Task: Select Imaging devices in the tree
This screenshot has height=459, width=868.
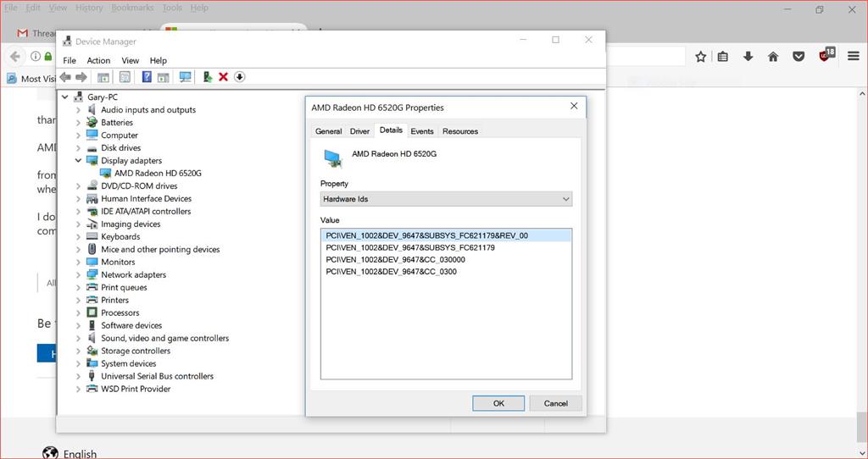Action: click(x=131, y=224)
